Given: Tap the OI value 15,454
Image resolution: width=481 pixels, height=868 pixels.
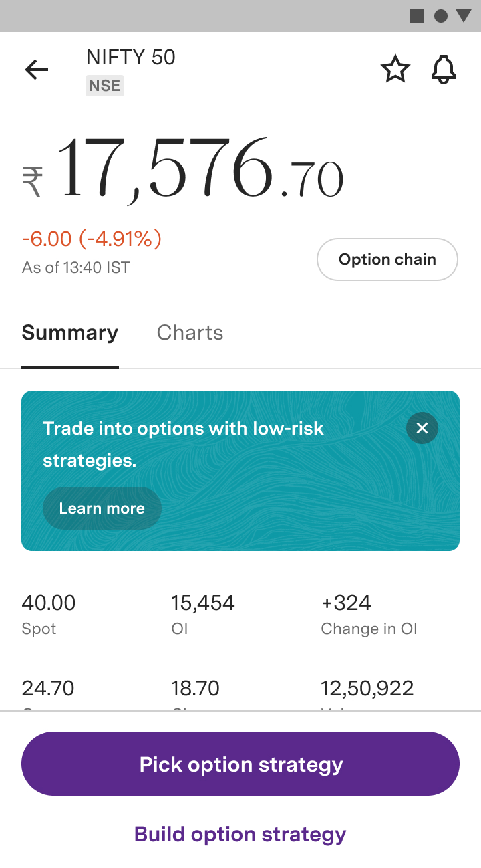Looking at the screenshot, I should point(203,603).
